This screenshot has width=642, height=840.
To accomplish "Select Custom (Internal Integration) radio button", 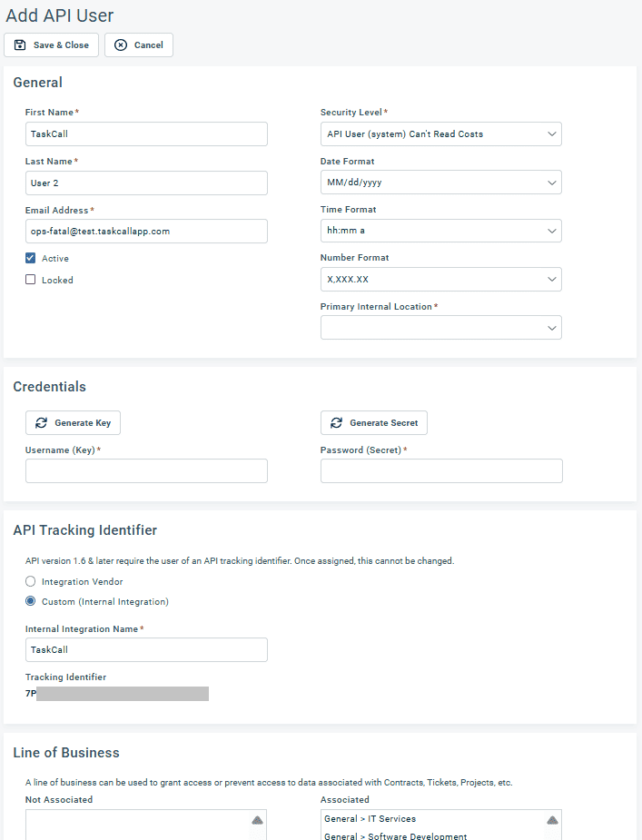I will coord(31,601).
